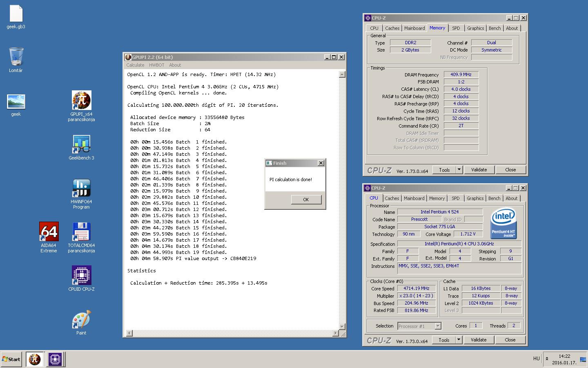Show hidden tray icons arrow
This screenshot has width=588, height=368.
click(547, 359)
